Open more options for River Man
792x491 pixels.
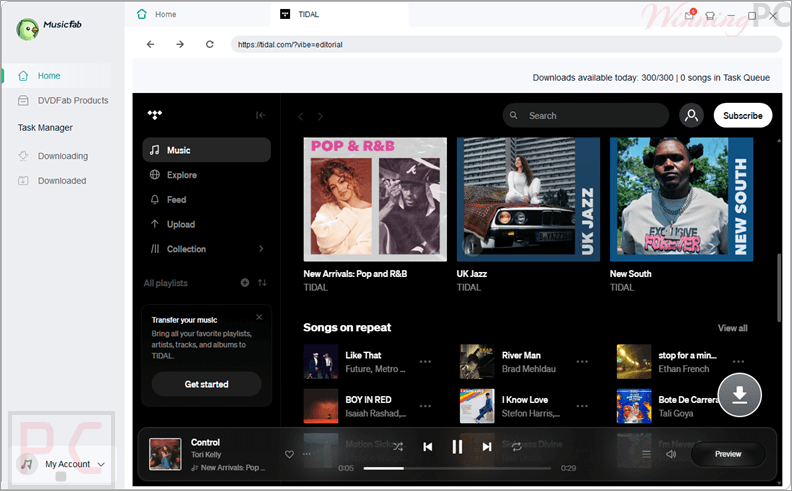[582, 362]
